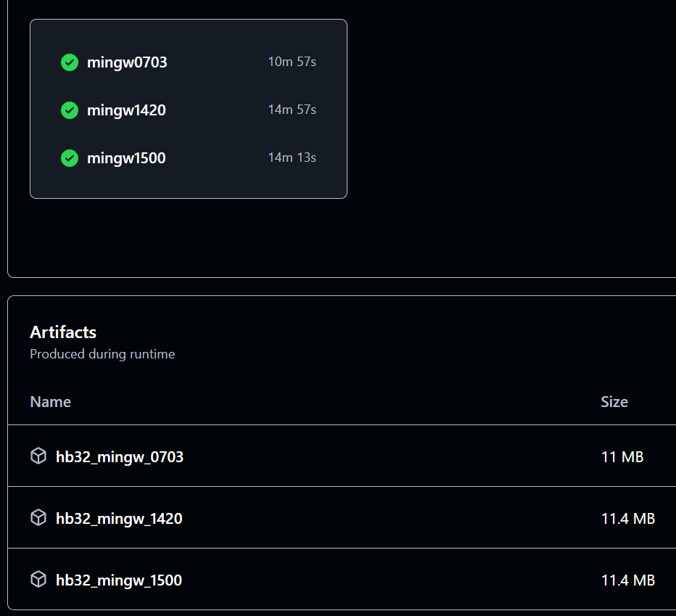Click the Artifacts section heading
676x616 pixels.
pos(63,332)
